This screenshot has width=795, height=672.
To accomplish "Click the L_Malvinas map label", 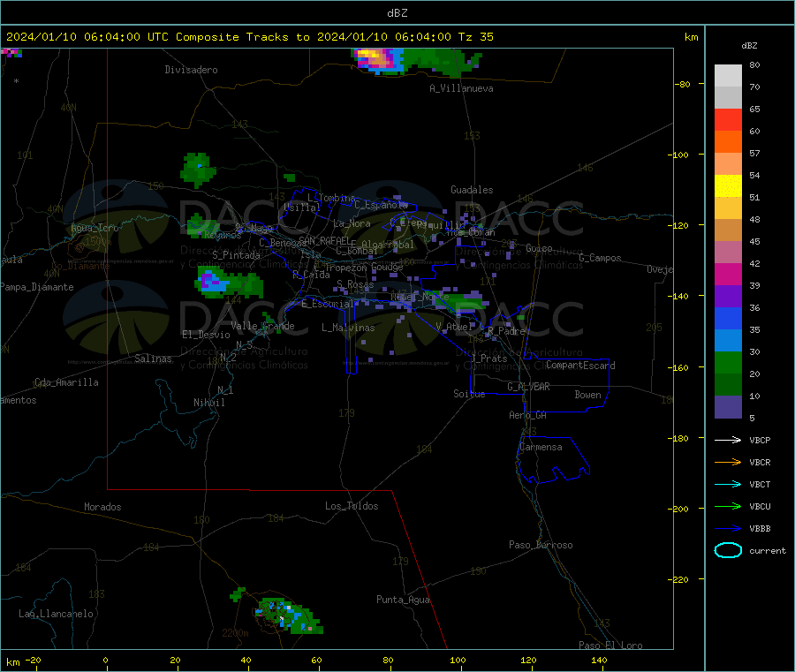I will click(x=348, y=328).
